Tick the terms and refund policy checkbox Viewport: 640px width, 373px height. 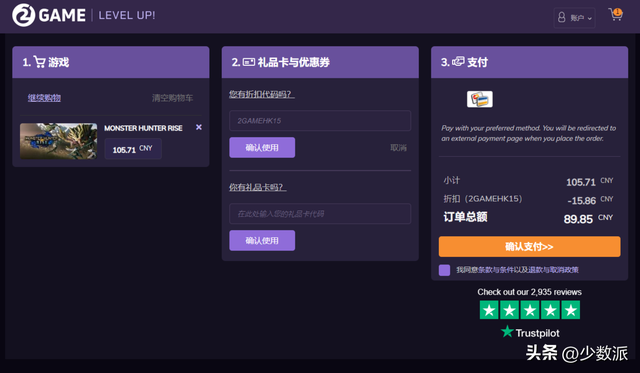point(444,270)
